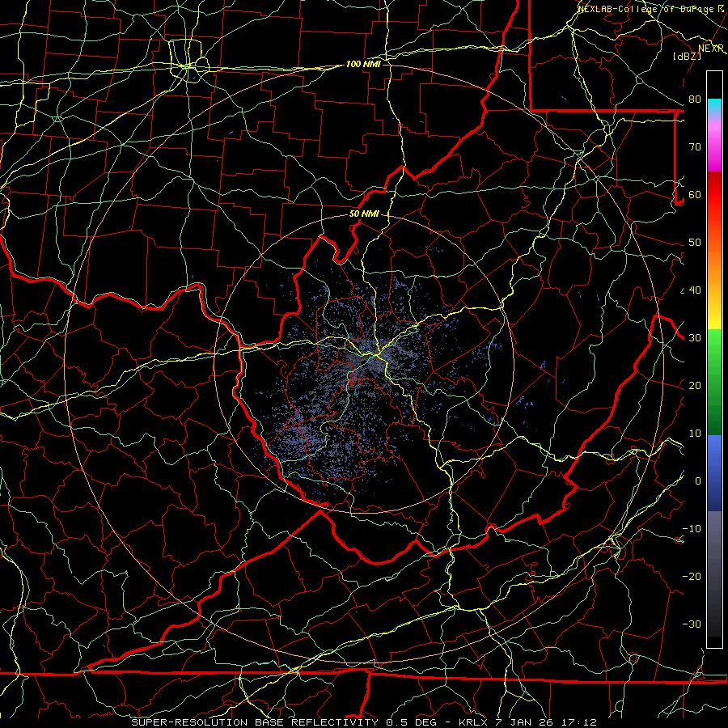
Task: Click the 'SUPER-RESOLUTION BASE REFLECTIVITY' caption text
Action: (x=255, y=722)
